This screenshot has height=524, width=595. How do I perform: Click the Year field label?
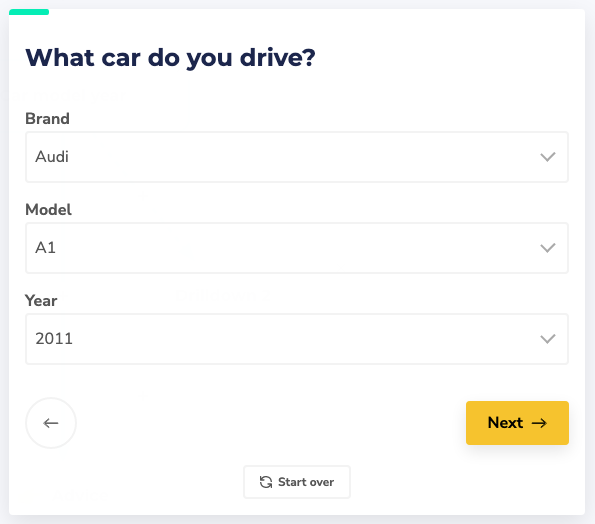pos(41,301)
